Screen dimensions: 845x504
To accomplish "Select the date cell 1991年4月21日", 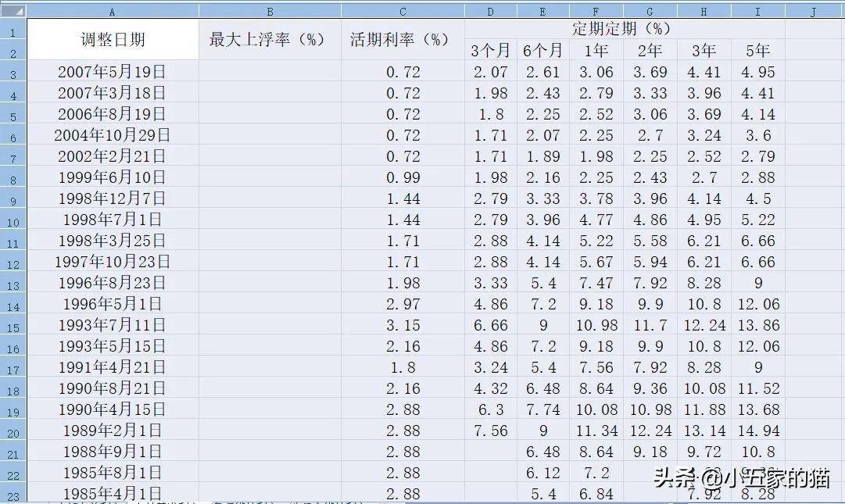I will click(113, 366).
